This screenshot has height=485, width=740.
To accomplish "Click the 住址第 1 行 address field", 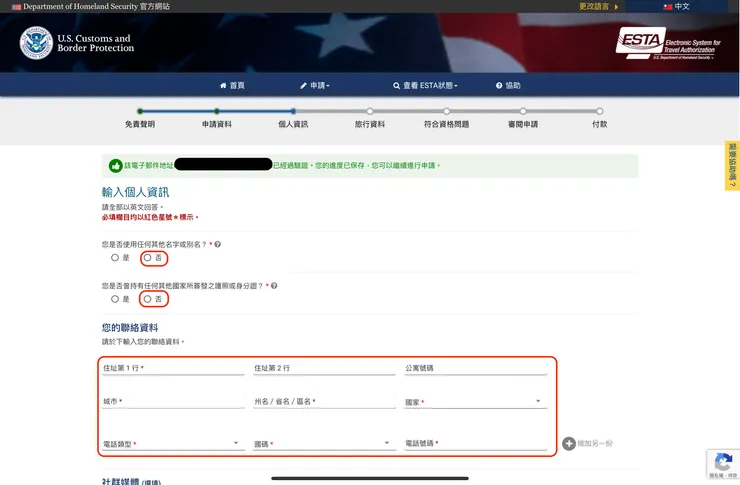I will pyautogui.click(x=173, y=368).
